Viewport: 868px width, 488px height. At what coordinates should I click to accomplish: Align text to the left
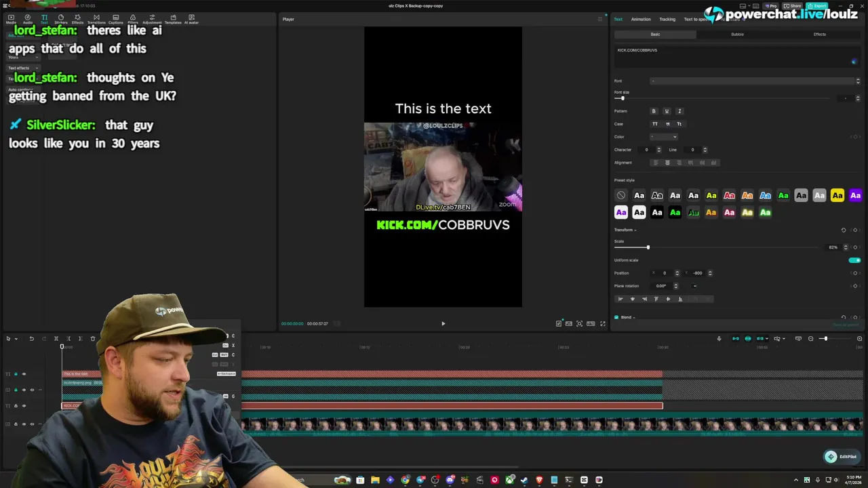655,163
